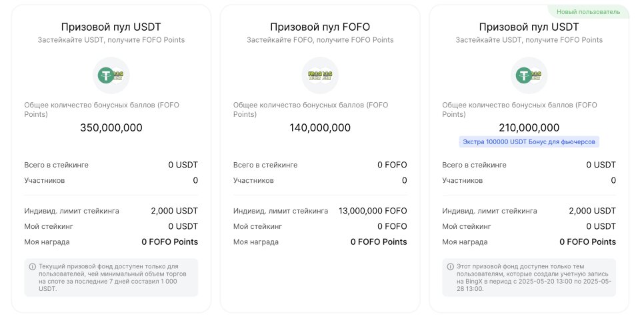Click the 210,000,000 bonus points amount
This screenshot has width=644, height=323.
[x=529, y=128]
